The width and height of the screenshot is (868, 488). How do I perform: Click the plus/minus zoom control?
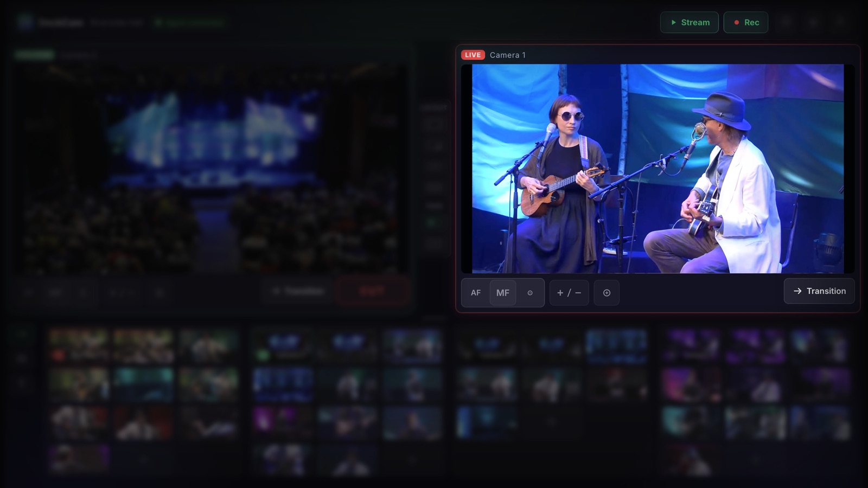pos(569,293)
